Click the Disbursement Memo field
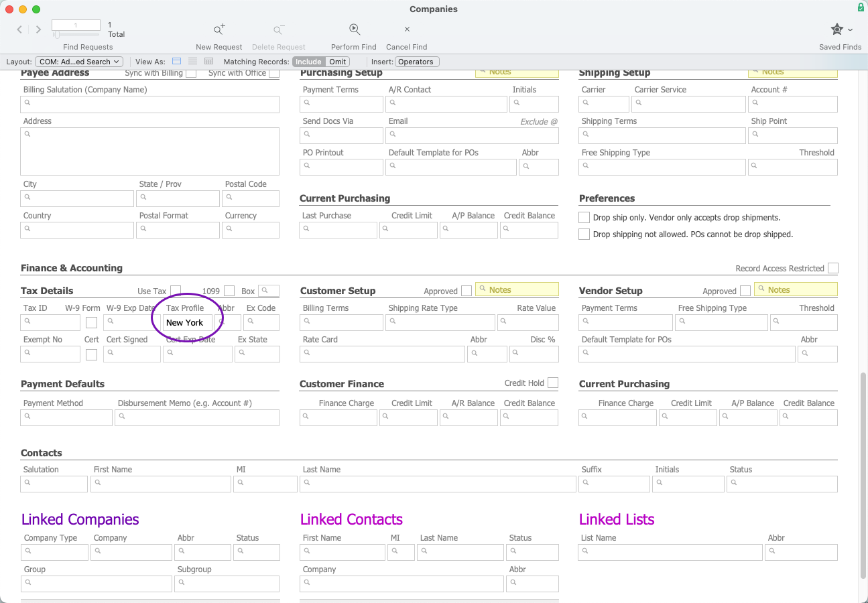Image resolution: width=868 pixels, height=603 pixels. coord(197,417)
